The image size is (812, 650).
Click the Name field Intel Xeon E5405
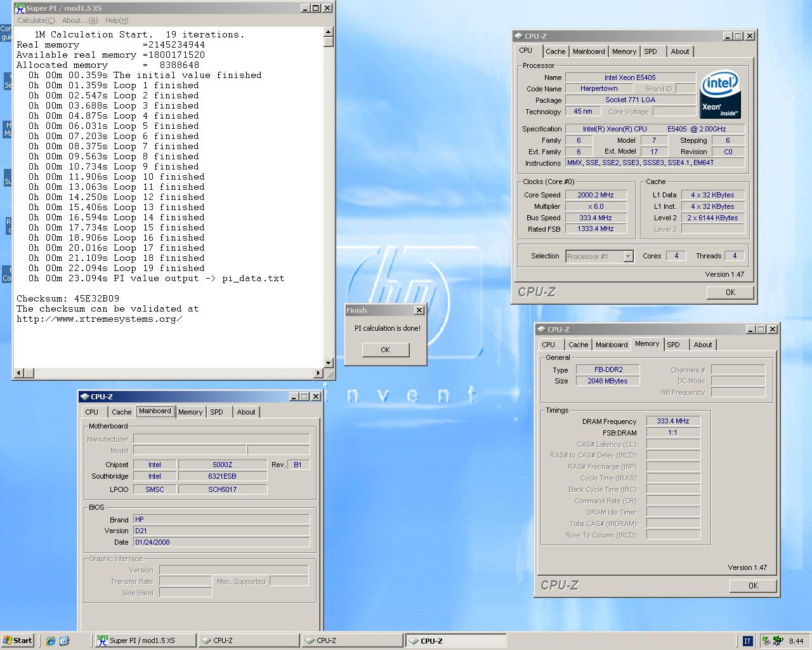630,77
